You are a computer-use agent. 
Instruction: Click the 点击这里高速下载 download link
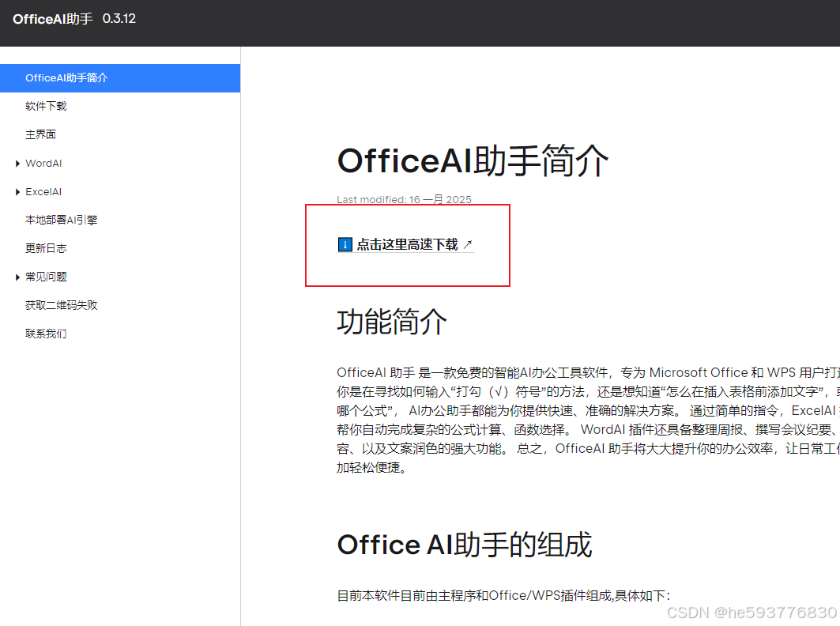[x=407, y=245]
